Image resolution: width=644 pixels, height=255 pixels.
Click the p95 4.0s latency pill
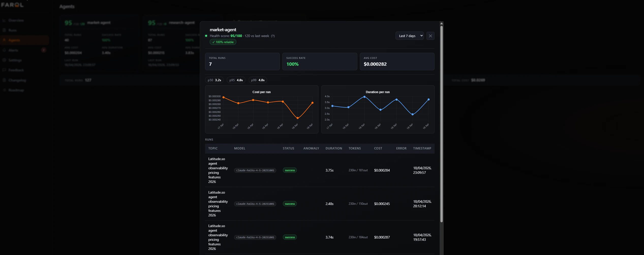point(236,80)
